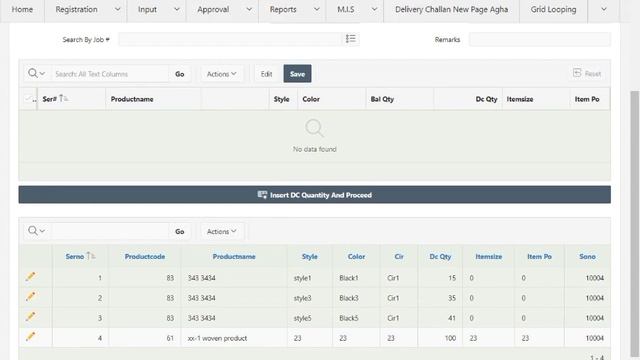640x360 pixels.
Task: Click the pencil edit icon for row 1
Action: pyautogui.click(x=30, y=277)
